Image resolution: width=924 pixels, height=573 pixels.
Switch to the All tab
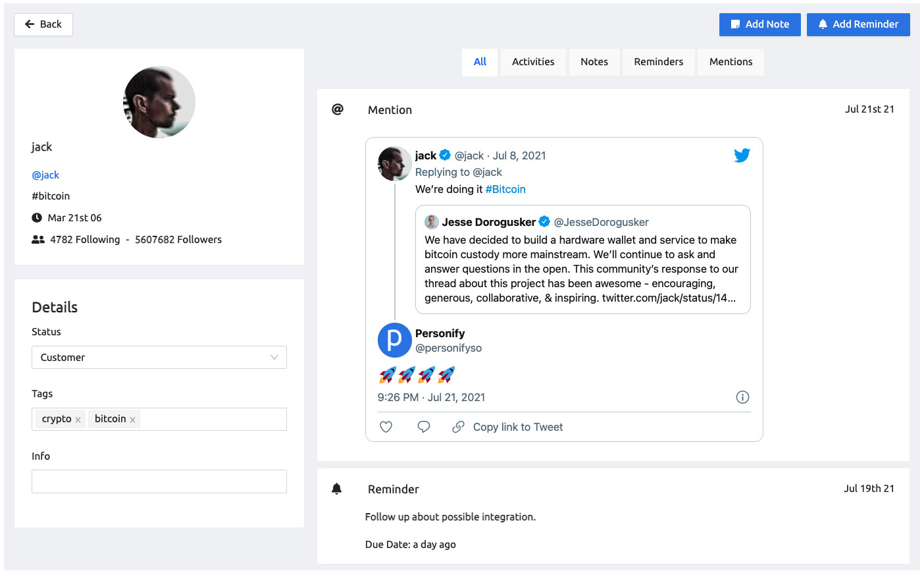(480, 62)
